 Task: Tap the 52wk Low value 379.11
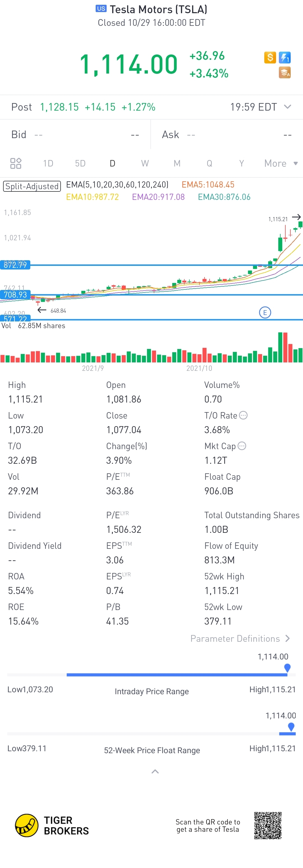[218, 621]
